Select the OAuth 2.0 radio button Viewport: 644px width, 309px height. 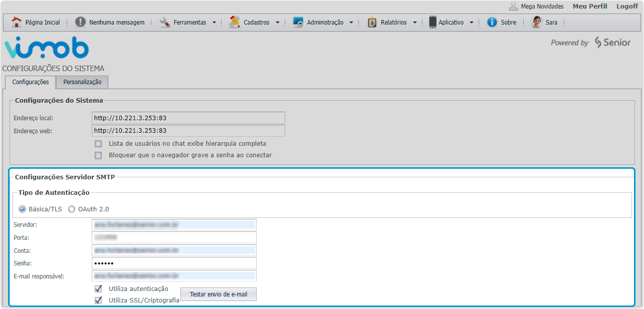(72, 209)
